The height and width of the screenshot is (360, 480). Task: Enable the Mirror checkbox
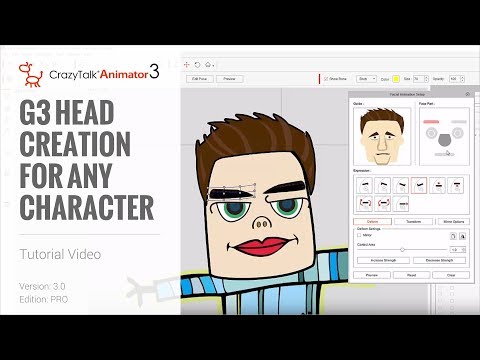tap(359, 235)
